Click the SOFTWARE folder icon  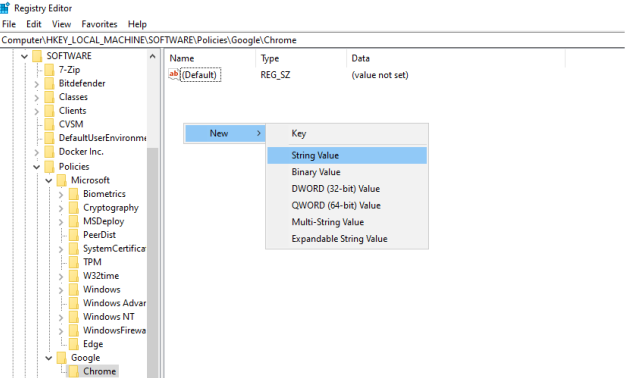coord(37,56)
